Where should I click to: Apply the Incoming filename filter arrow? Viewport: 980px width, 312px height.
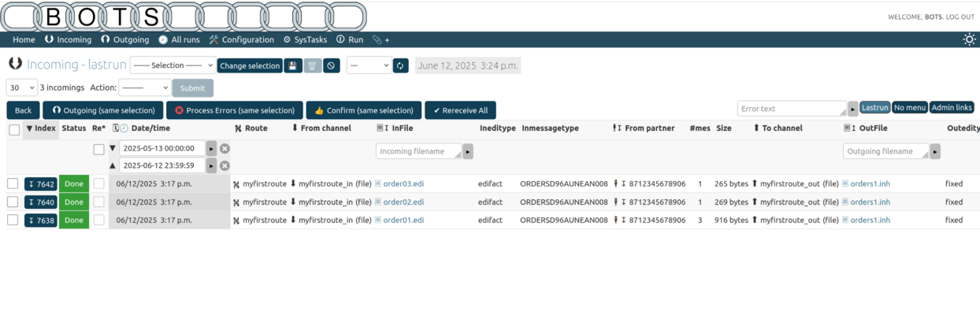tap(468, 151)
